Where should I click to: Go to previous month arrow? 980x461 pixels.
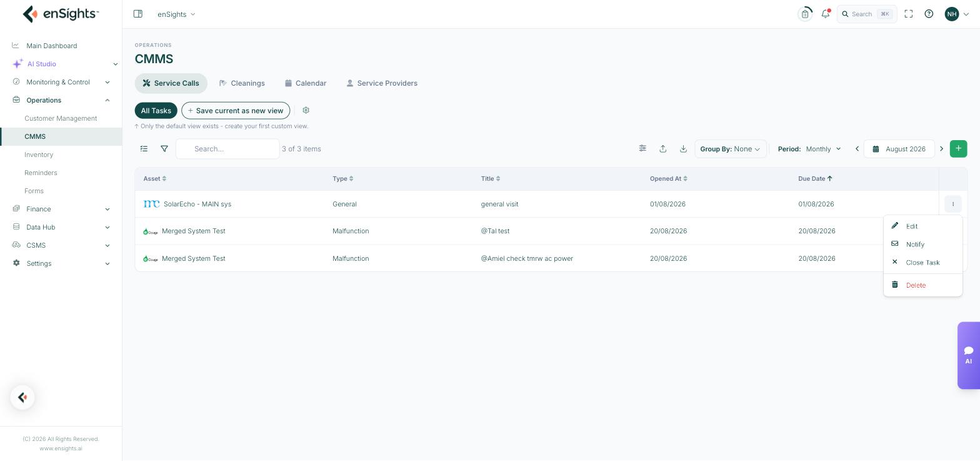[857, 149]
